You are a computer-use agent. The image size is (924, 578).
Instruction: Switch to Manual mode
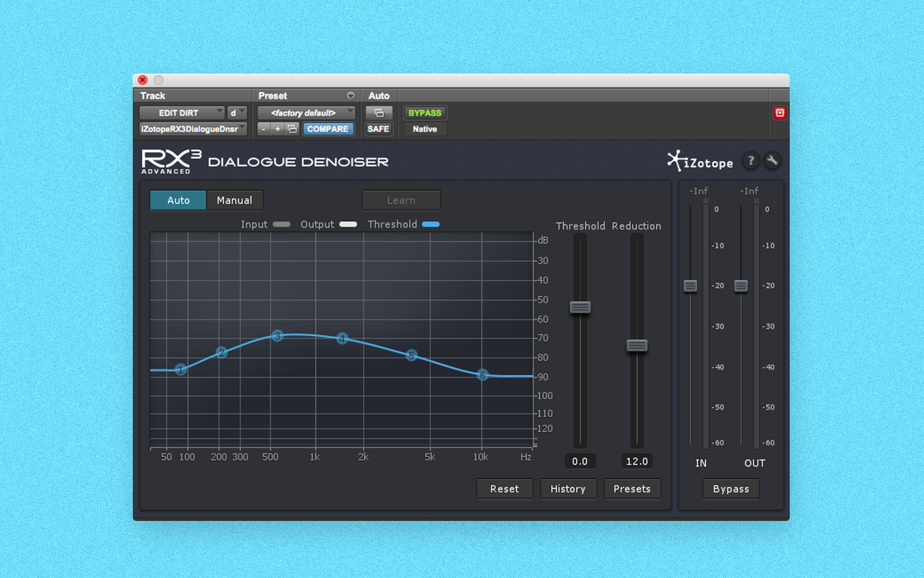235,200
